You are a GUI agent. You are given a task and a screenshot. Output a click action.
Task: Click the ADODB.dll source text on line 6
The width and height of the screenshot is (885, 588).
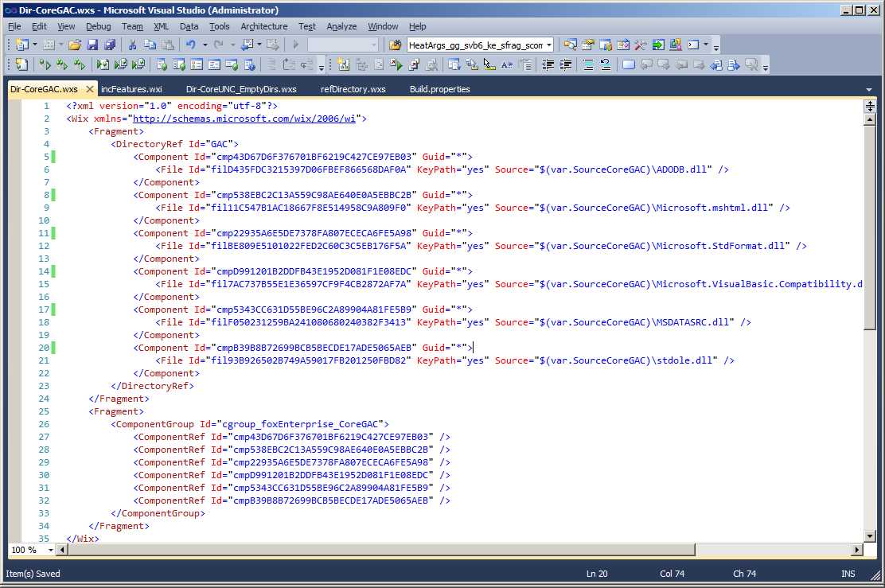click(681, 169)
